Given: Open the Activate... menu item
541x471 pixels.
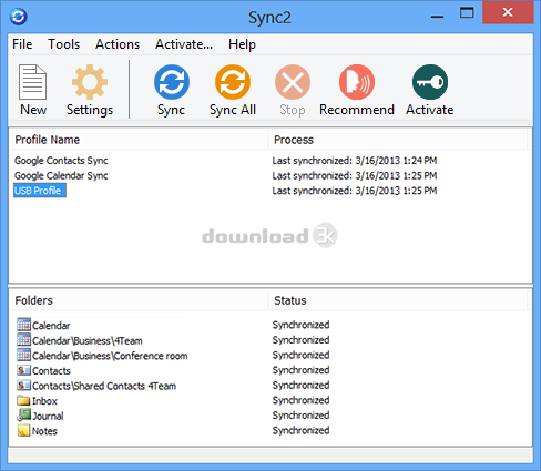Looking at the screenshot, I should pos(184,45).
